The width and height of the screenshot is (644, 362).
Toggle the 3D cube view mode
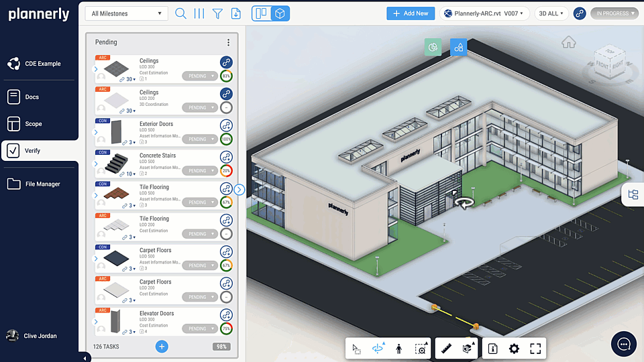click(x=280, y=13)
